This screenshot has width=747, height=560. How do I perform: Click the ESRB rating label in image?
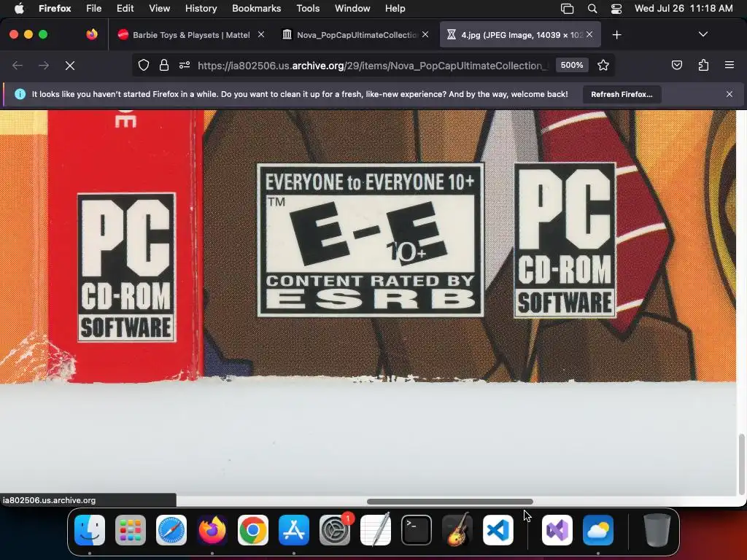[370, 240]
